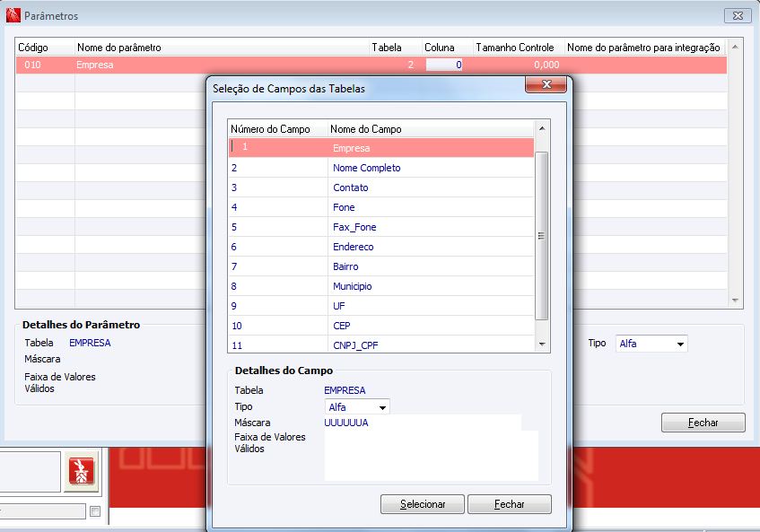Click the field list scrollbar thumb
Screen dimensions: 760x532
click(x=542, y=236)
